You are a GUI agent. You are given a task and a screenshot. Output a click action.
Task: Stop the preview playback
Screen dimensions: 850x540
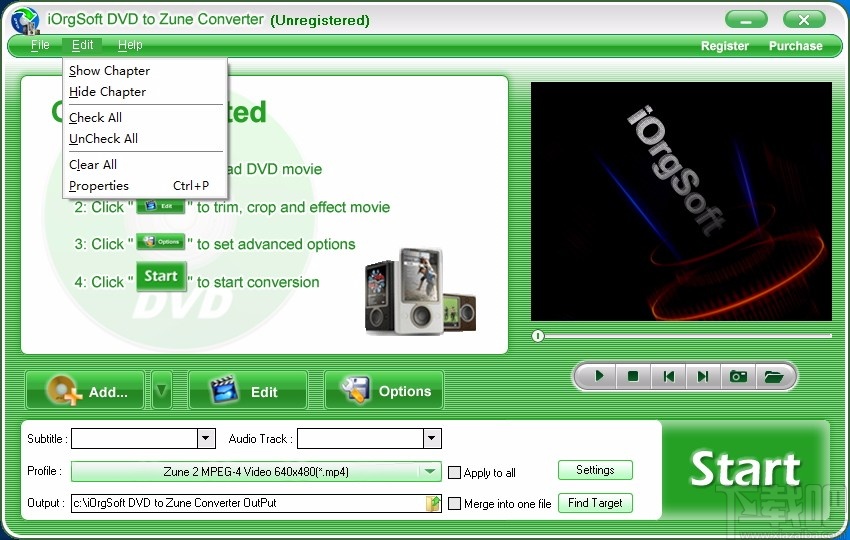click(x=633, y=376)
